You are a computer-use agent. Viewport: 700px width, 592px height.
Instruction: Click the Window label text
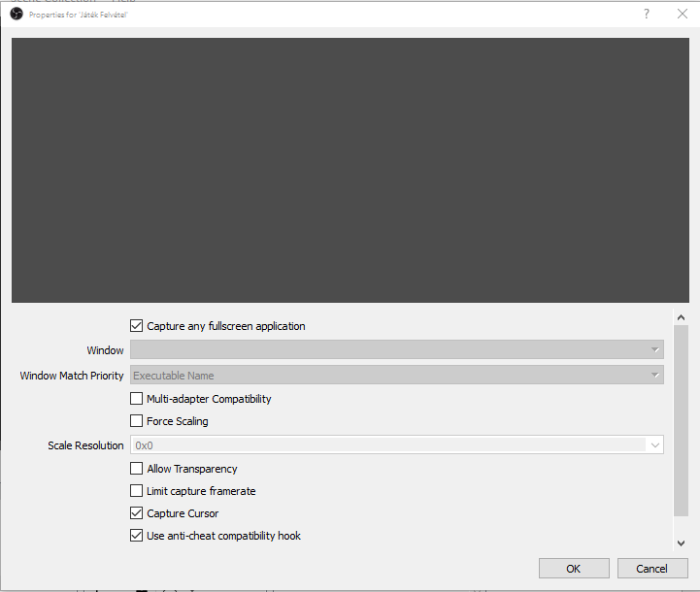105,350
